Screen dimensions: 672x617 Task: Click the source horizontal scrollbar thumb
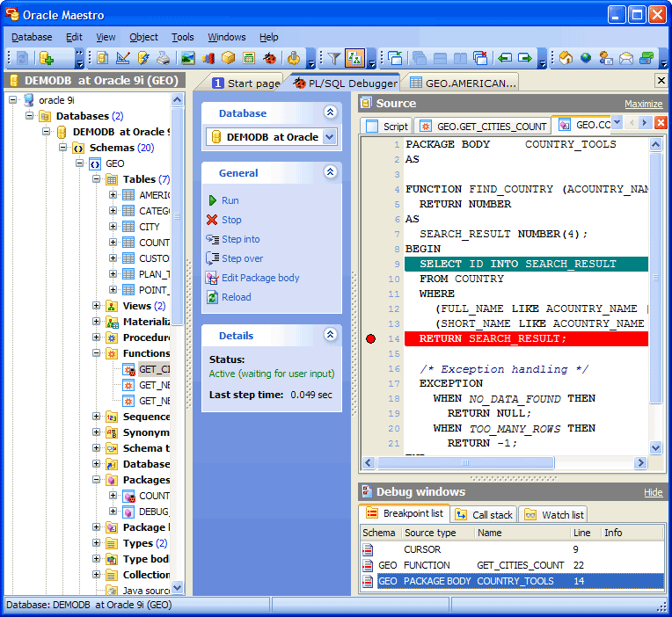pyautogui.click(x=465, y=462)
